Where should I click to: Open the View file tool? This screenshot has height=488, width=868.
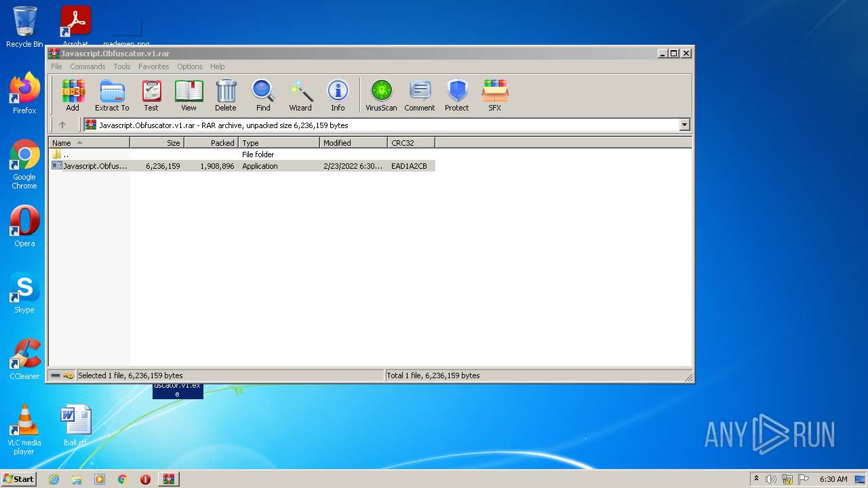tap(189, 95)
